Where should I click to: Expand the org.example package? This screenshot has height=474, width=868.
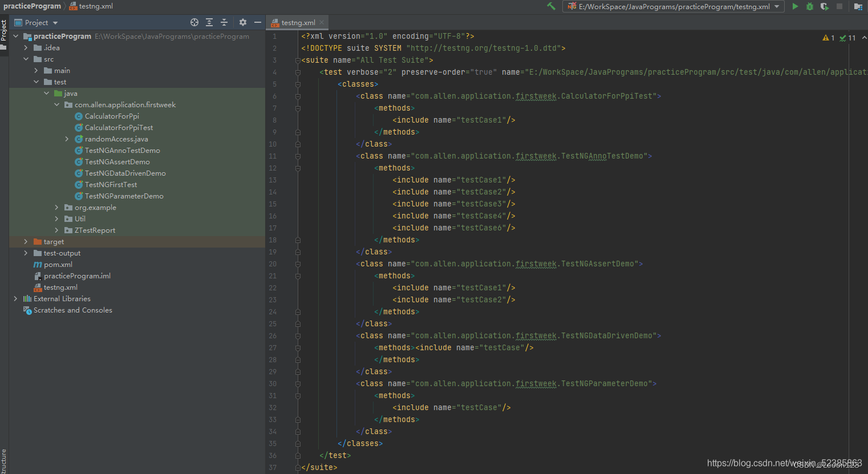click(x=56, y=207)
